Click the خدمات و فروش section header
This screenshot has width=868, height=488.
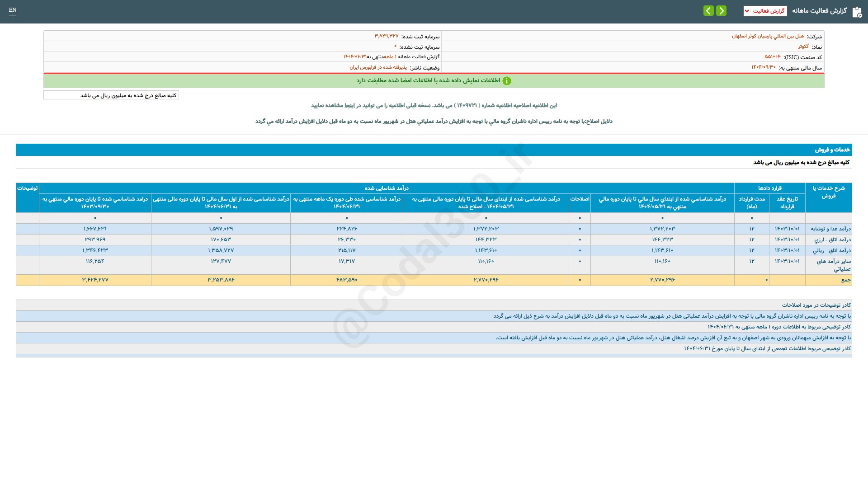[x=832, y=150]
